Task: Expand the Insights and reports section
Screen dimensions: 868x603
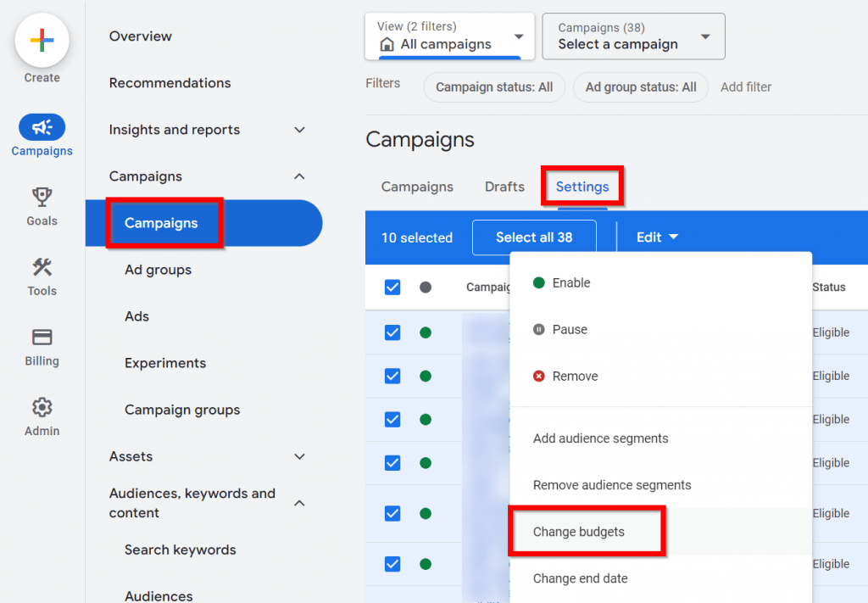Action: (x=299, y=130)
